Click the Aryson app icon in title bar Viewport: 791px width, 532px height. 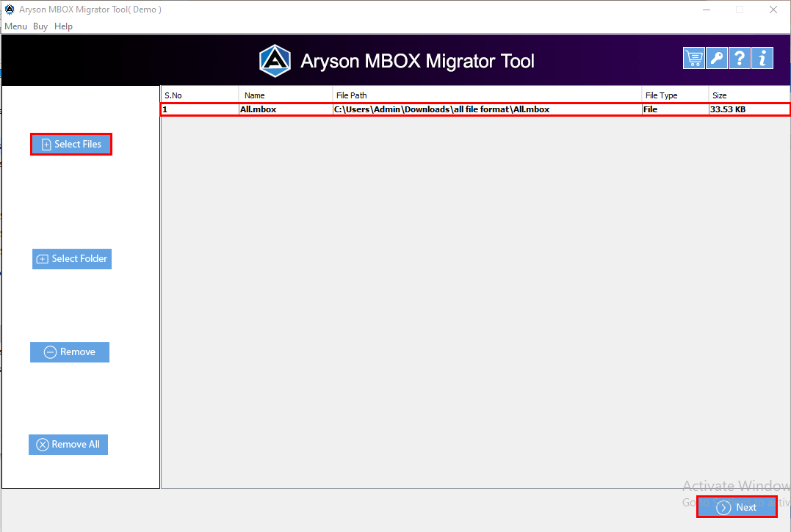[x=10, y=10]
